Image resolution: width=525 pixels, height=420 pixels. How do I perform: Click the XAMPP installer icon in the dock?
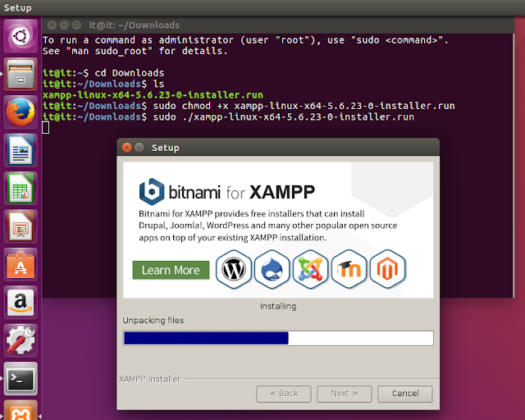click(x=21, y=410)
